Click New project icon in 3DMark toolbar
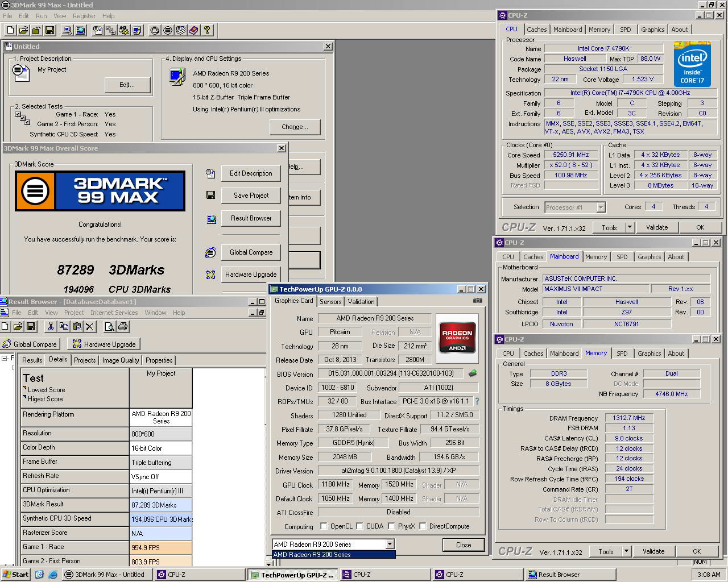 (x=10, y=30)
